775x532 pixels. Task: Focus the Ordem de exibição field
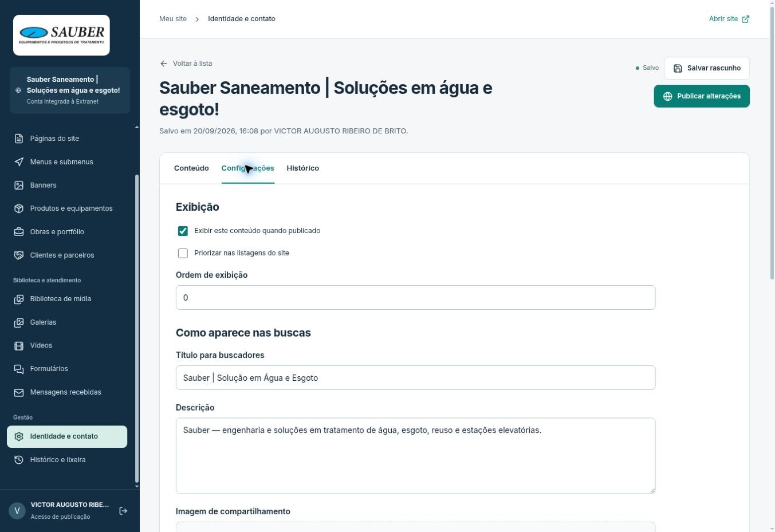[x=415, y=298]
